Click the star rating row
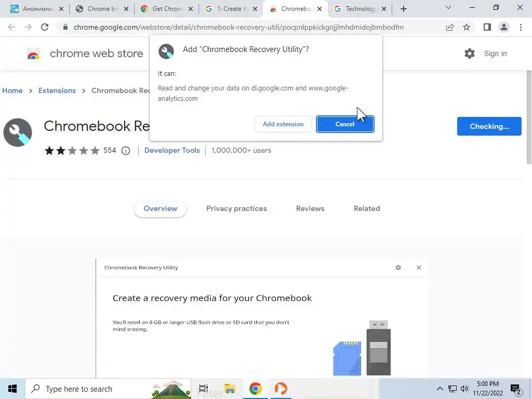Viewport: 532px width, 399px height. (72, 150)
